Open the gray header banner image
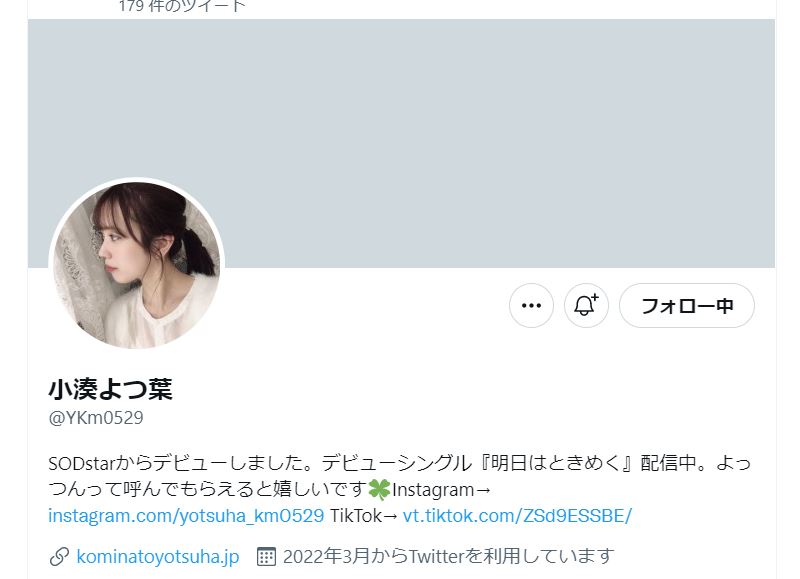The height and width of the screenshot is (579, 800). 401,143
